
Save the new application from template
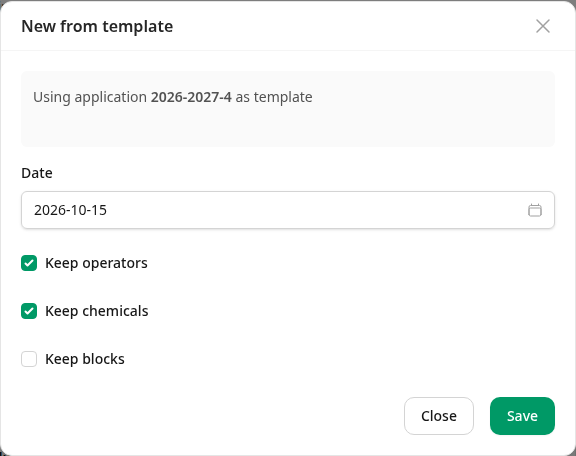(x=522, y=416)
